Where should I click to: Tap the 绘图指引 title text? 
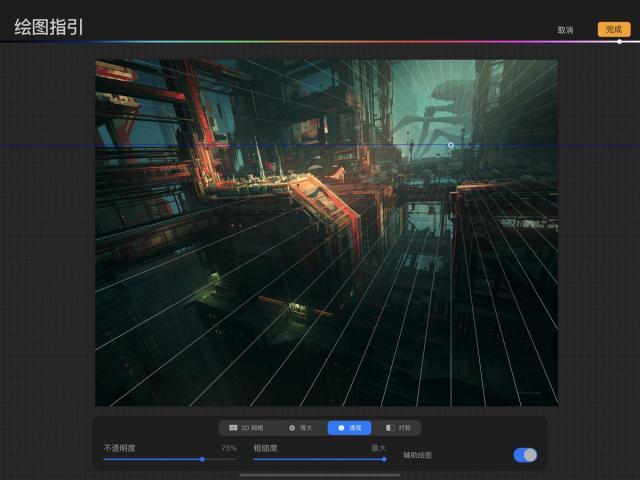pos(49,27)
